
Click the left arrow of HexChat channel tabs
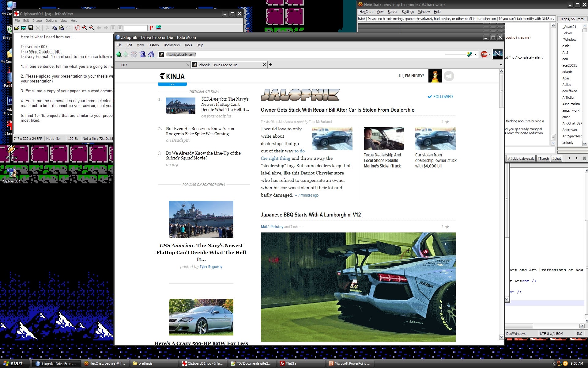pos(569,158)
